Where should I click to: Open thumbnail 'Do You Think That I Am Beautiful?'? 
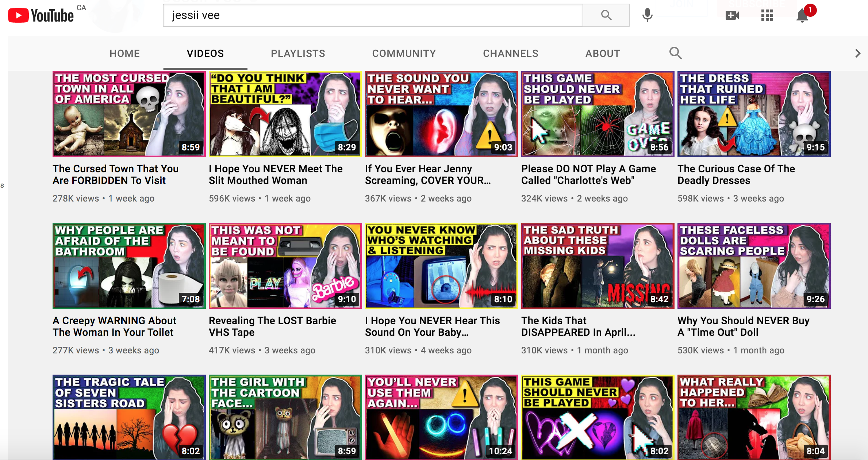click(285, 114)
